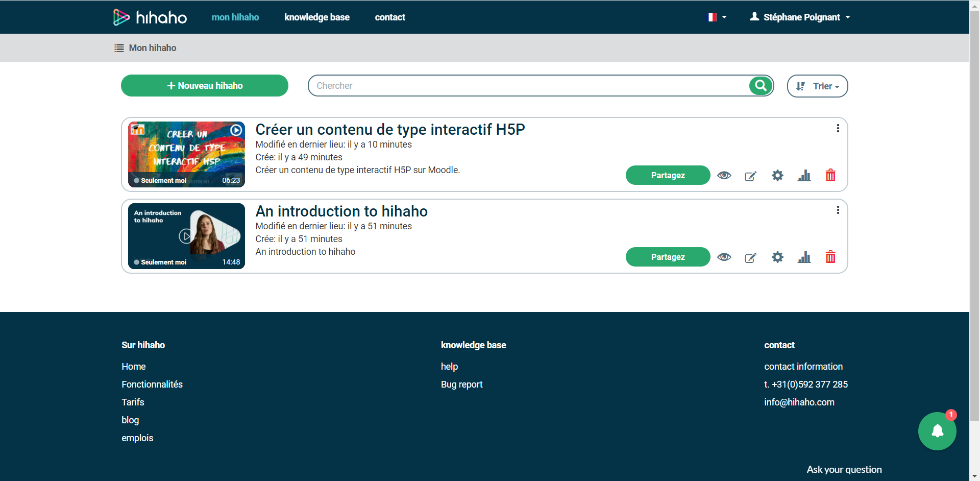This screenshot has height=481, width=980.
Task: Delete the H5P video with trash icon
Action: pos(830,175)
